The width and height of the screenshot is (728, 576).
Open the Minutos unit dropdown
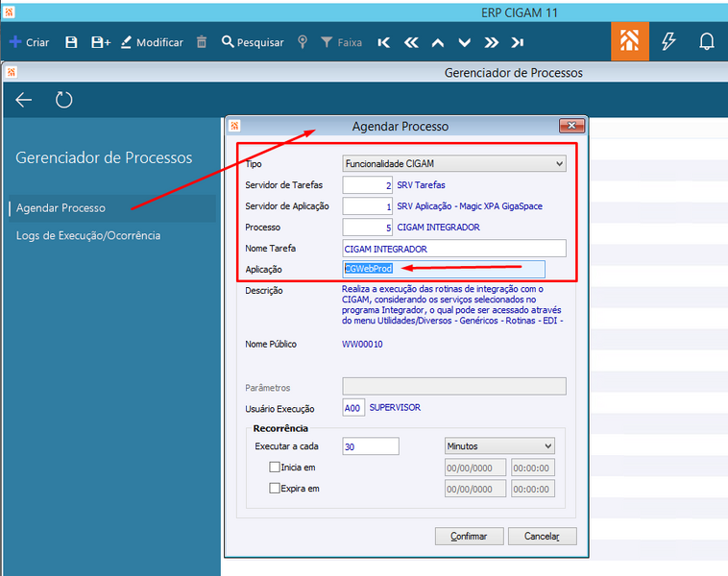point(499,446)
